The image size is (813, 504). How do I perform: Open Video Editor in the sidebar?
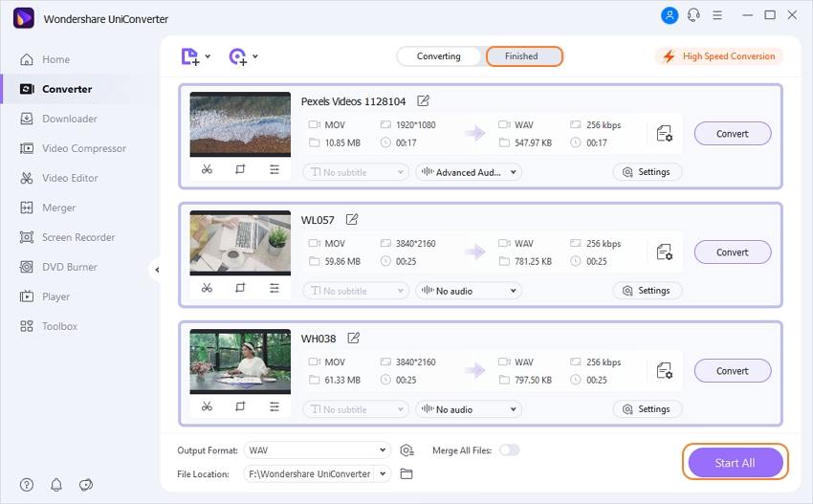[x=58, y=178]
